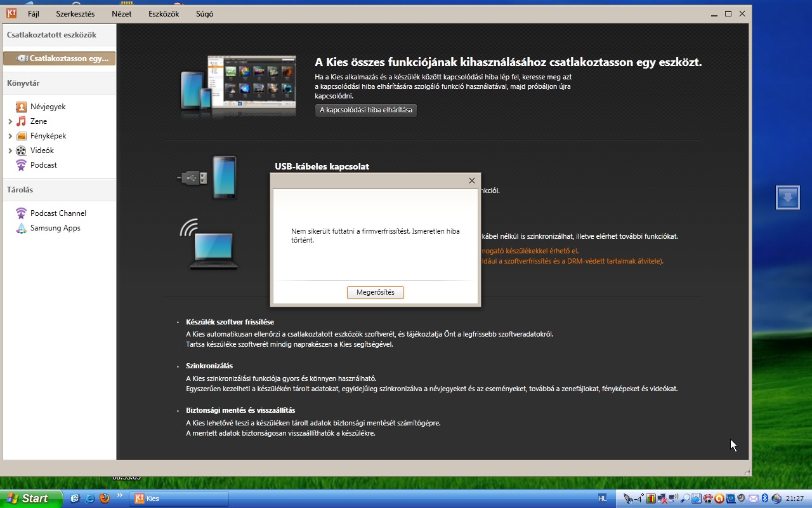Select the Csatlakoztasson egy... device entry
The height and width of the screenshot is (508, 812).
(x=59, y=58)
